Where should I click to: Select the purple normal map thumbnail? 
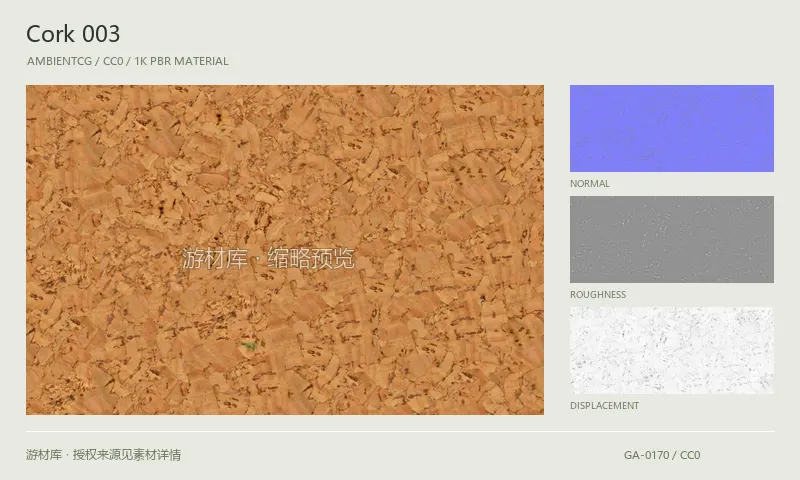[671, 128]
